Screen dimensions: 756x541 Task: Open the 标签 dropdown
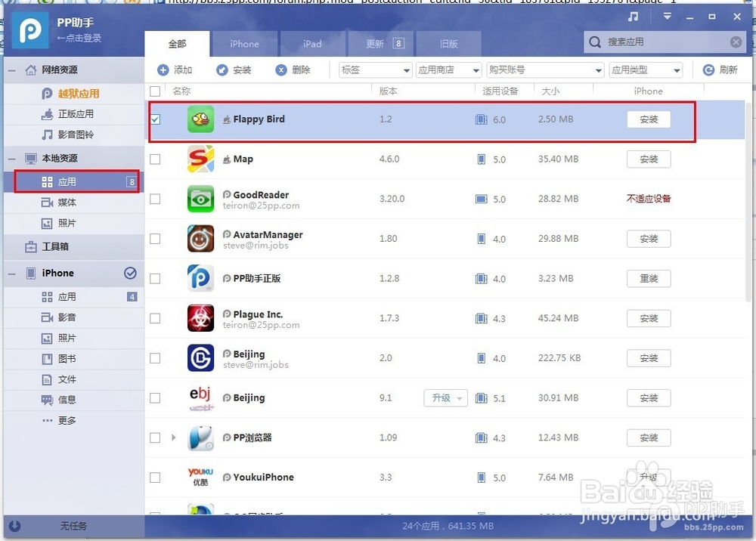pos(375,70)
